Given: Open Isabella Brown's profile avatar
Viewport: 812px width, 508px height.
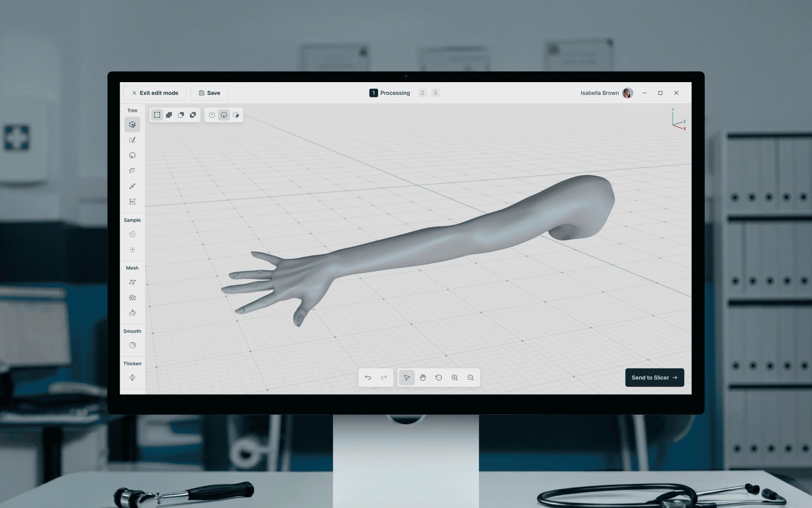Looking at the screenshot, I should (x=628, y=93).
